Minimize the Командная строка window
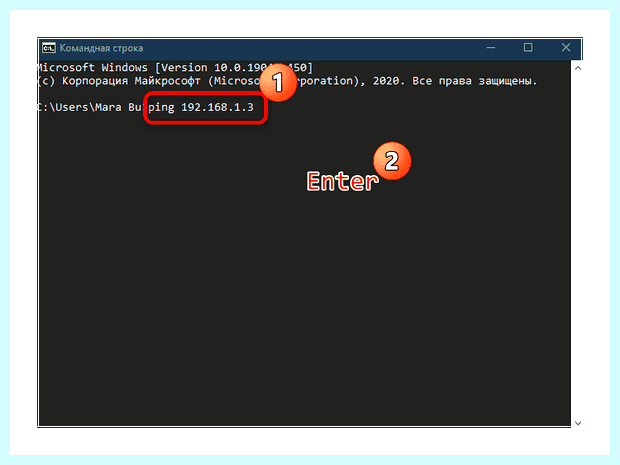This screenshot has width=620, height=465. 491,48
